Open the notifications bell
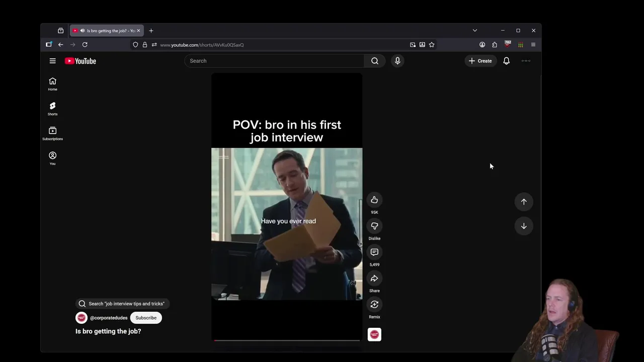 [507, 61]
